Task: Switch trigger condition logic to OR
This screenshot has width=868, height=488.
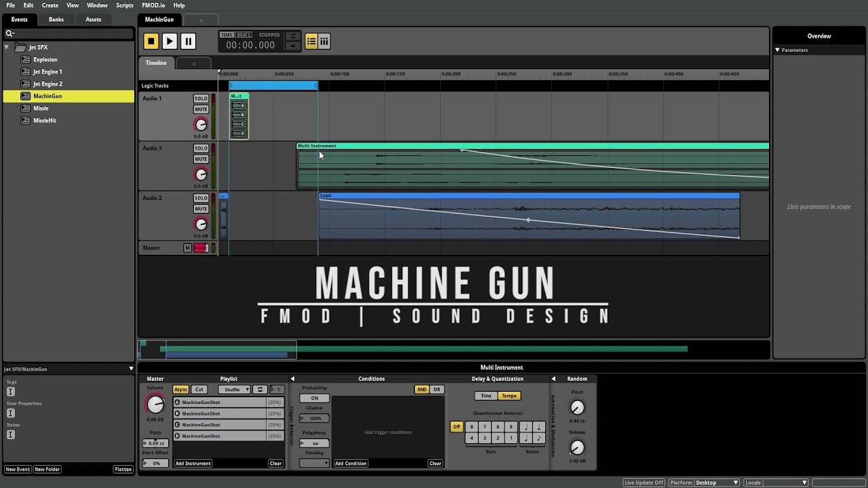Action: pyautogui.click(x=436, y=389)
